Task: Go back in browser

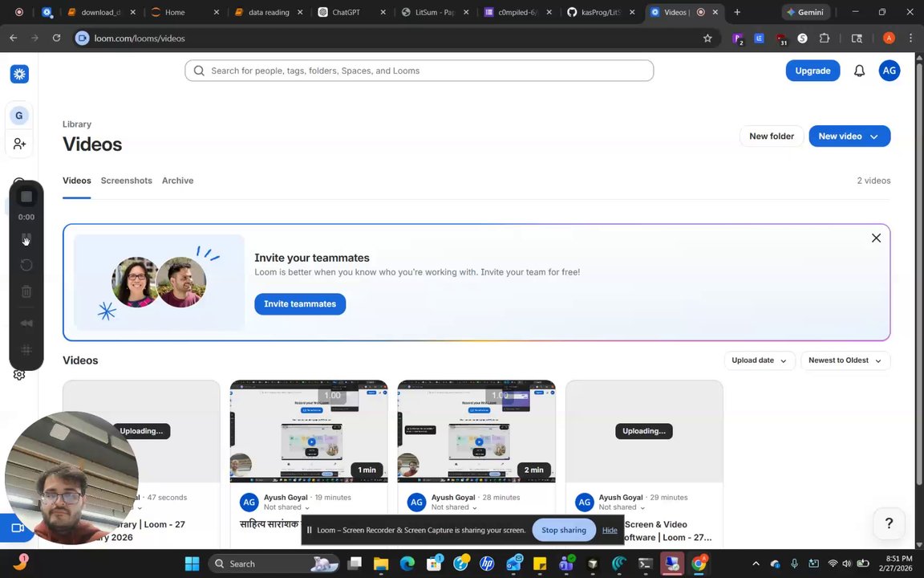Action: click(x=14, y=38)
